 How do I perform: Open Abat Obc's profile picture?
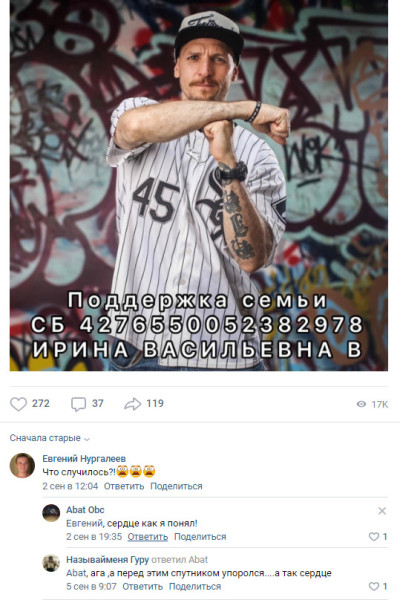coord(51,513)
